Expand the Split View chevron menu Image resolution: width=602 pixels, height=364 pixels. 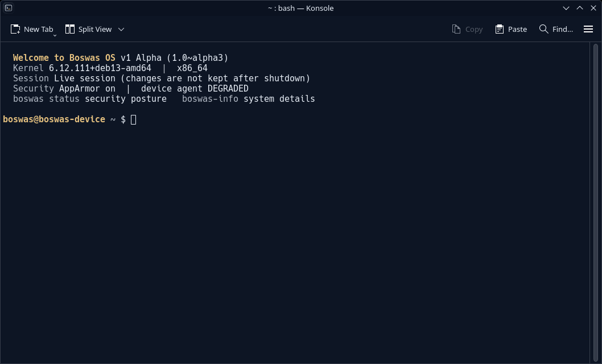pyautogui.click(x=121, y=29)
